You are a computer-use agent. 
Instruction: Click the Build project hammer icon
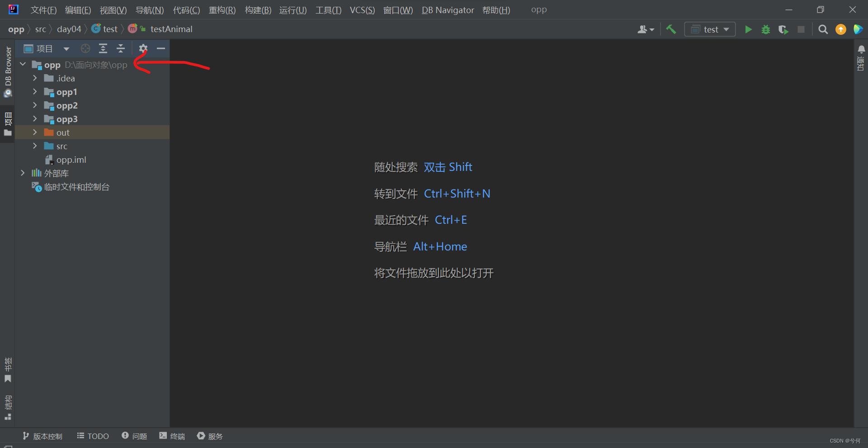click(x=671, y=29)
